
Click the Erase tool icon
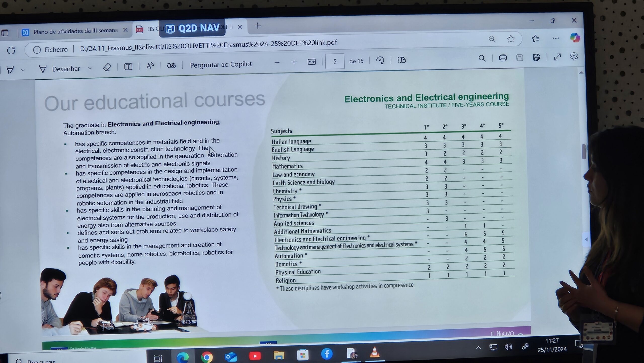[x=107, y=67]
